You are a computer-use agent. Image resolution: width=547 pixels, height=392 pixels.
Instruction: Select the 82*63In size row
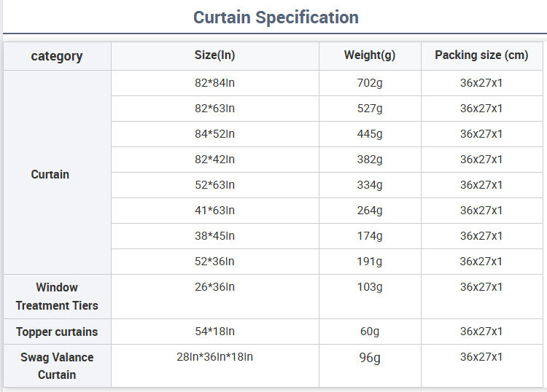point(215,109)
